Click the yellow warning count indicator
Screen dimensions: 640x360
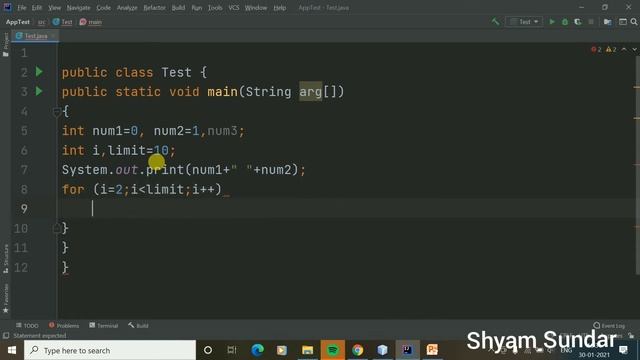[x=611, y=49]
